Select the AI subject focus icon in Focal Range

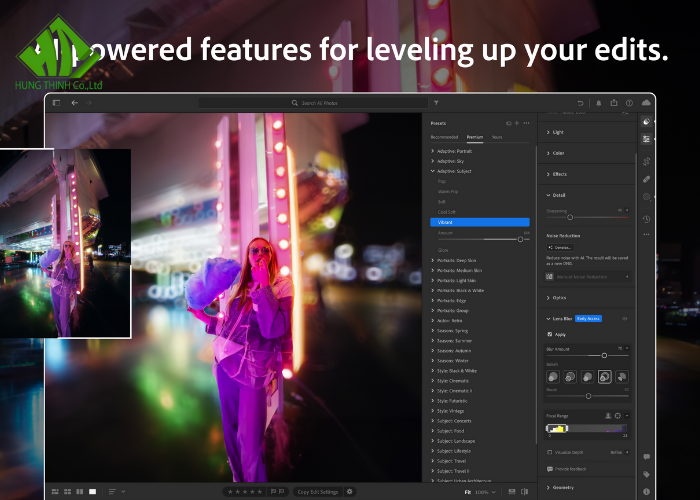click(608, 416)
